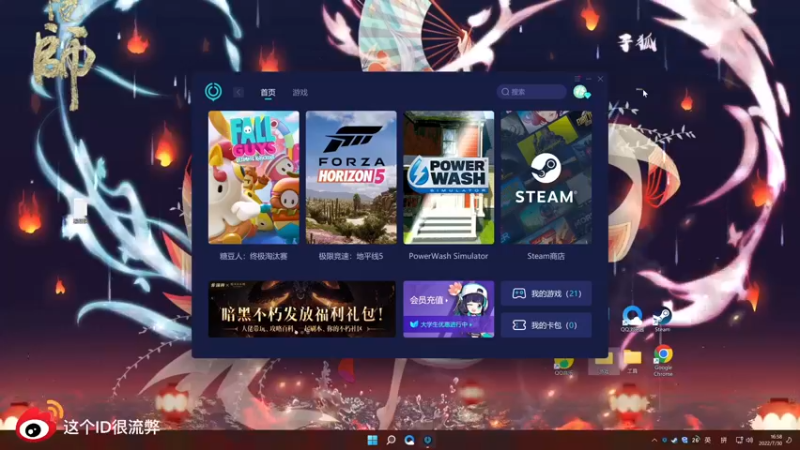Viewport: 800px width, 450px height.
Task: Click the Steam商店 title text
Action: point(546,256)
